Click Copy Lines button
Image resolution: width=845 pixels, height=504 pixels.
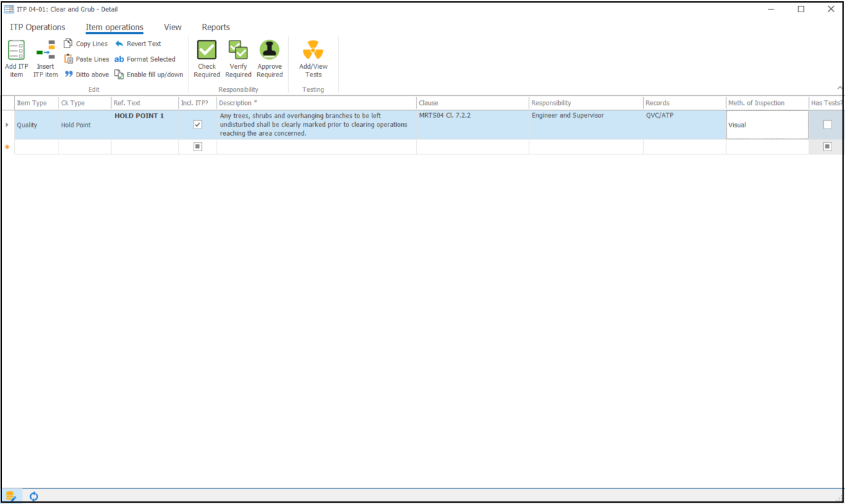86,44
